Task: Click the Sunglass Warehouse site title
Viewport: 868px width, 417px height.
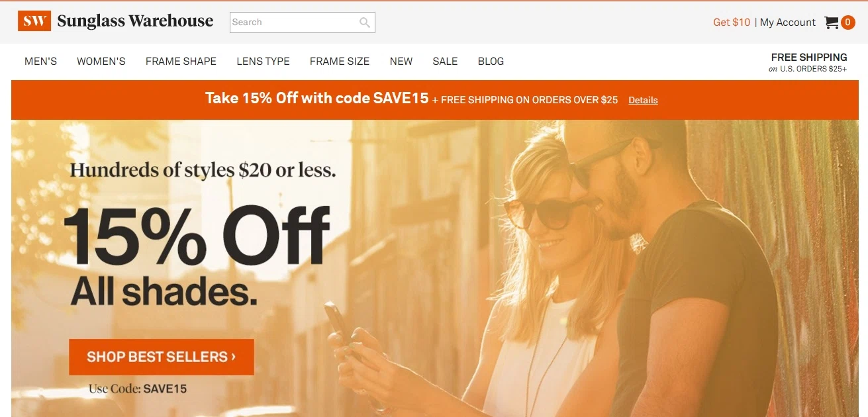Action: point(135,21)
